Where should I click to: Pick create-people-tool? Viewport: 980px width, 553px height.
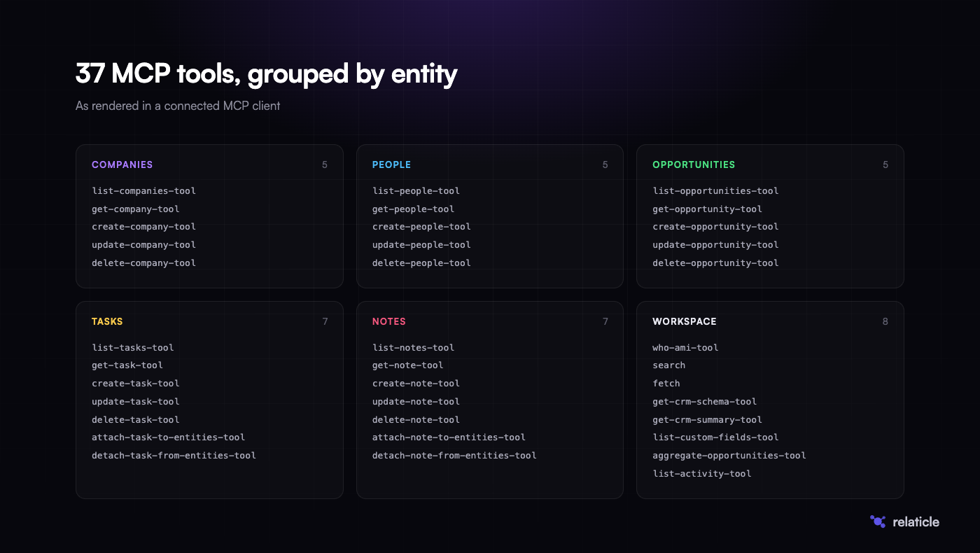(x=421, y=227)
